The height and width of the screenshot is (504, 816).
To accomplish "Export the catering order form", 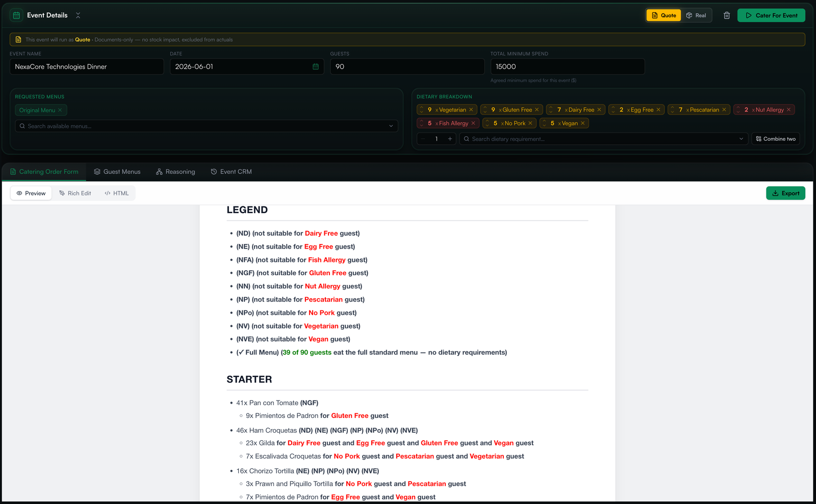I will pos(785,193).
